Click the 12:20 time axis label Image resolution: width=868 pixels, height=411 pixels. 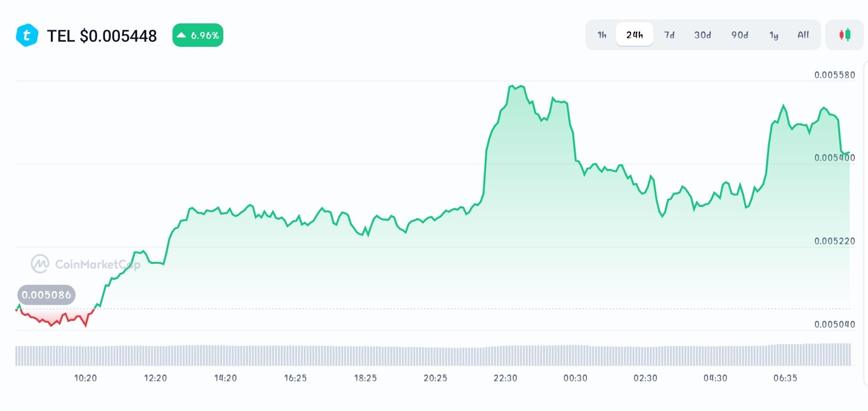155,378
